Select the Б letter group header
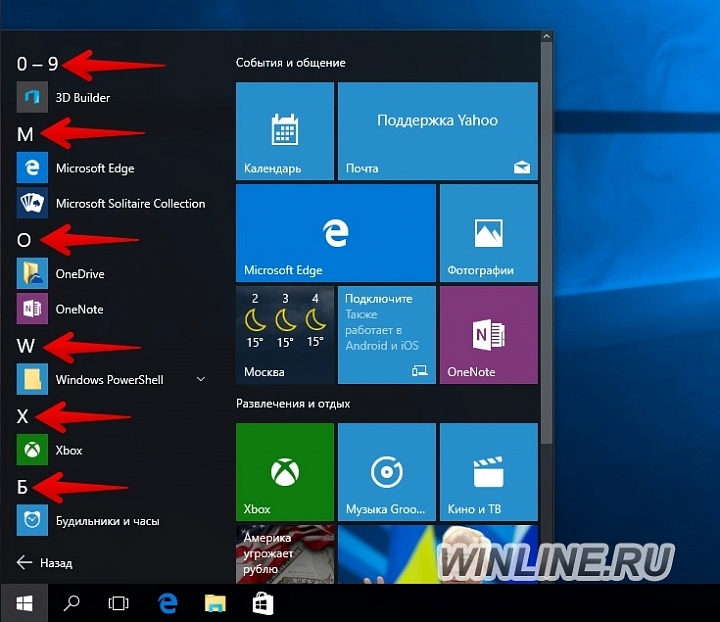Image resolution: width=720 pixels, height=622 pixels. click(22, 487)
